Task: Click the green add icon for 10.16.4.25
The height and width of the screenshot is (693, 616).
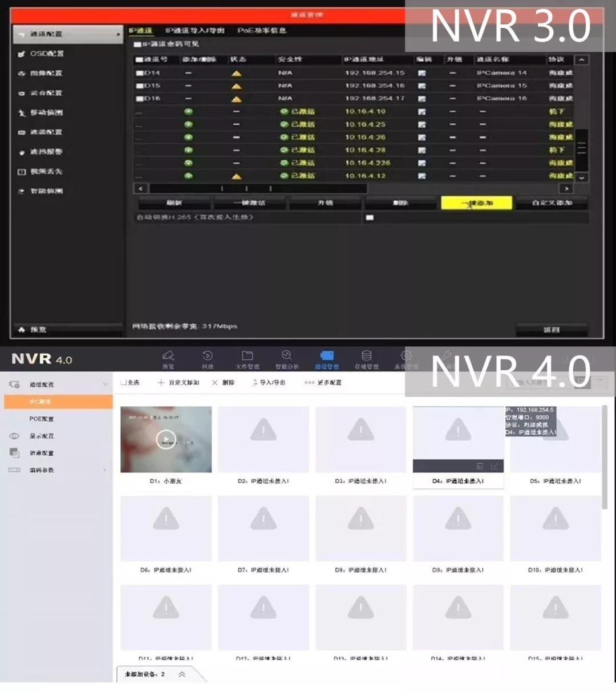Action: pyautogui.click(x=188, y=124)
